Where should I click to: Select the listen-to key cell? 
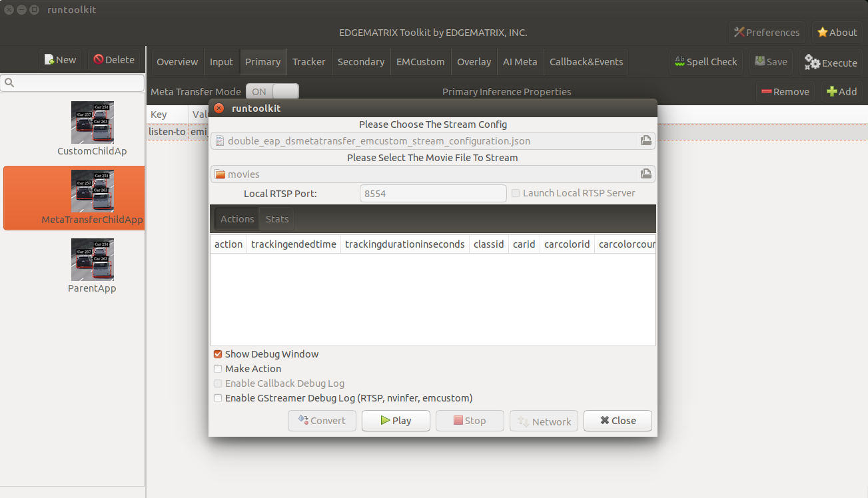pyautogui.click(x=167, y=132)
